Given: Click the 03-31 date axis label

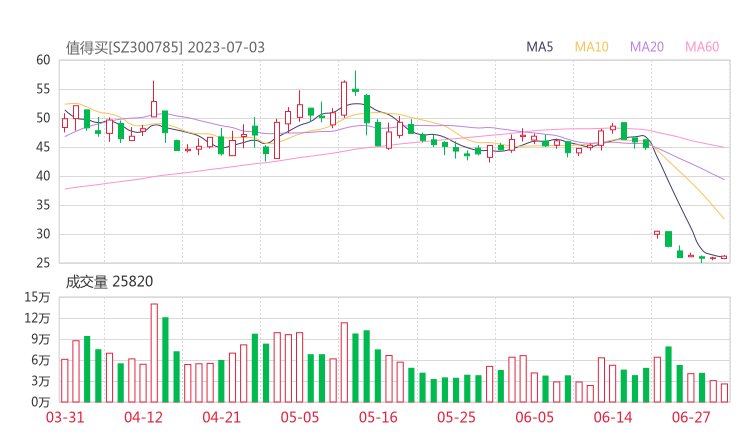Looking at the screenshot, I should tap(65, 417).
